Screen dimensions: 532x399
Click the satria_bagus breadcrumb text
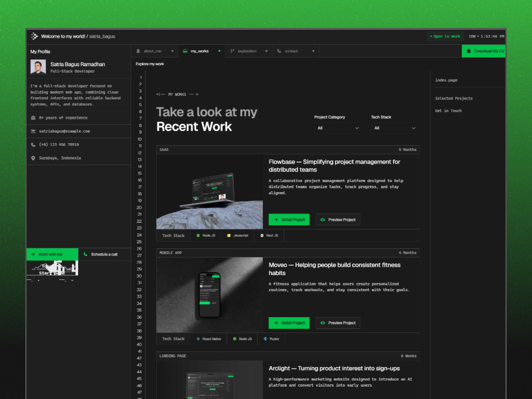[102, 36]
